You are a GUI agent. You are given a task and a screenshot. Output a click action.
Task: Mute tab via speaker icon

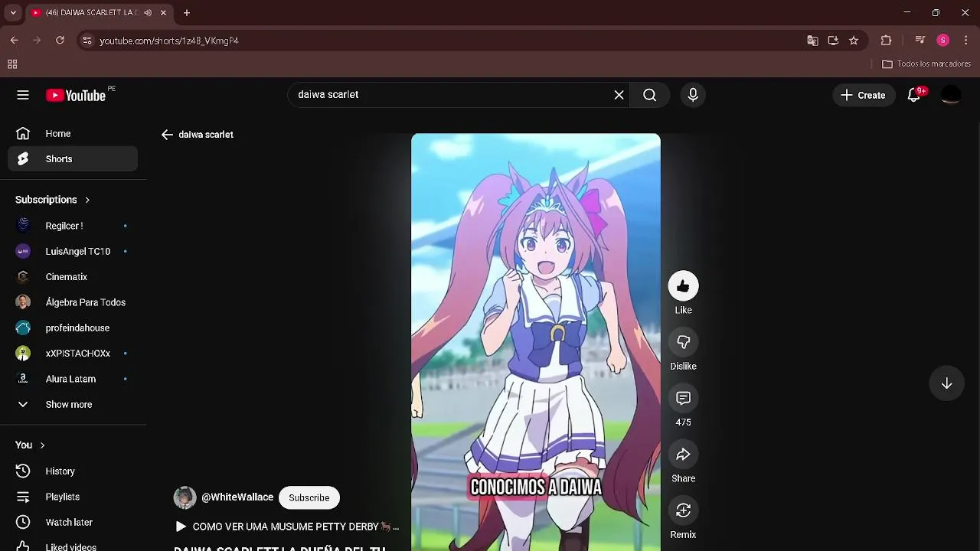pos(148,13)
